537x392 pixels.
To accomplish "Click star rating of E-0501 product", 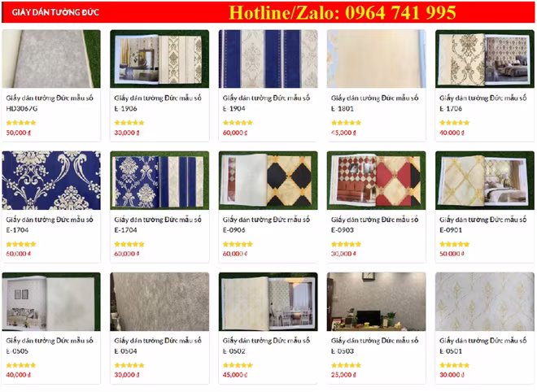I will tap(455, 365).
